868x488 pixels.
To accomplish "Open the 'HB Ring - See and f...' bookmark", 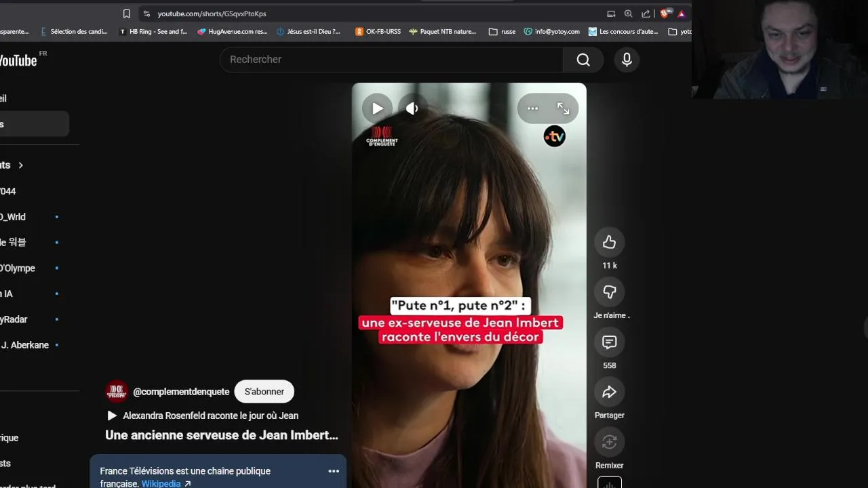I will tap(153, 31).
